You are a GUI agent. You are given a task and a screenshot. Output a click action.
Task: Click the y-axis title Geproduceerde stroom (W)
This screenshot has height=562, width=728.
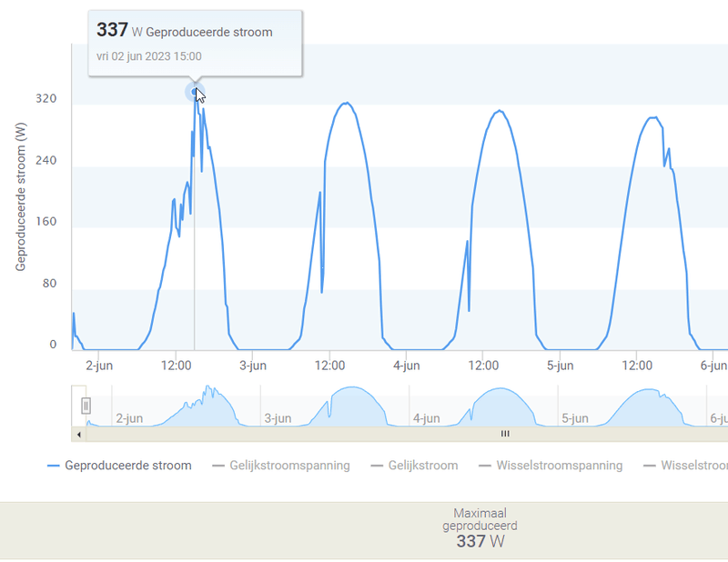[x=20, y=196]
